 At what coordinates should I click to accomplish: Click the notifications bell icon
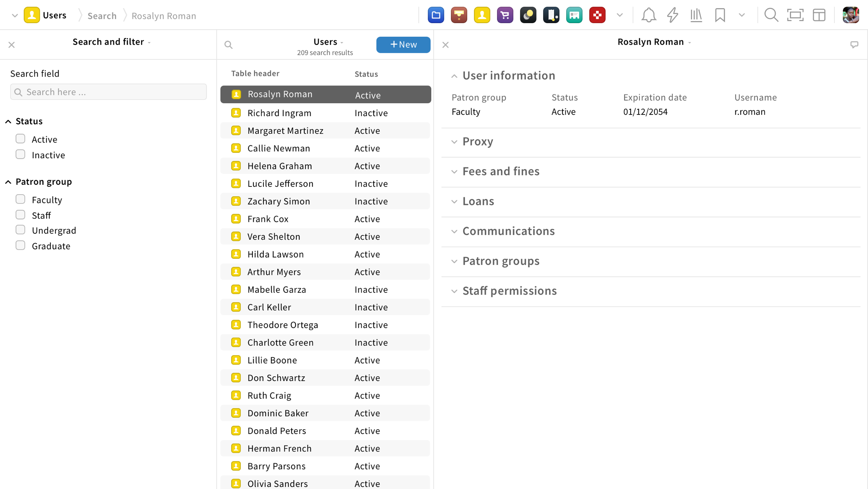tap(648, 15)
